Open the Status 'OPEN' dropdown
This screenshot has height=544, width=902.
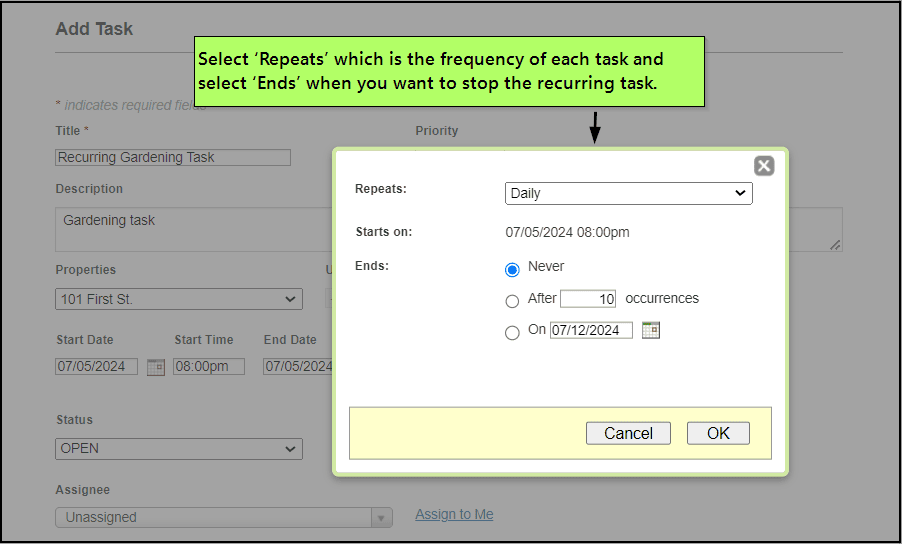(179, 449)
